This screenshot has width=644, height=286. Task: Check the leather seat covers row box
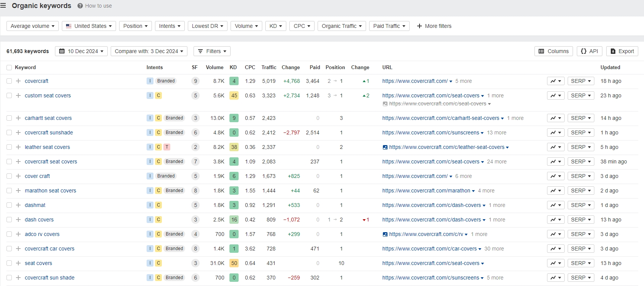tap(9, 147)
